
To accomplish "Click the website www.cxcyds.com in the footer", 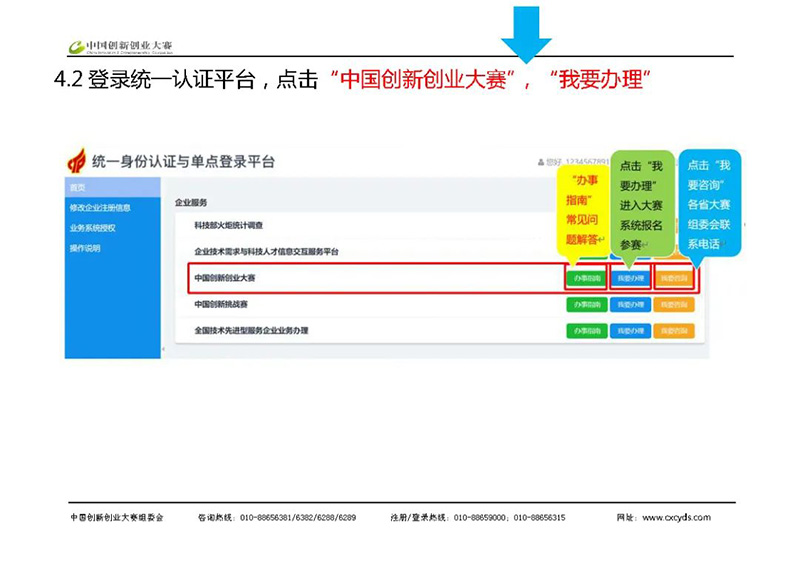I will click(676, 518).
